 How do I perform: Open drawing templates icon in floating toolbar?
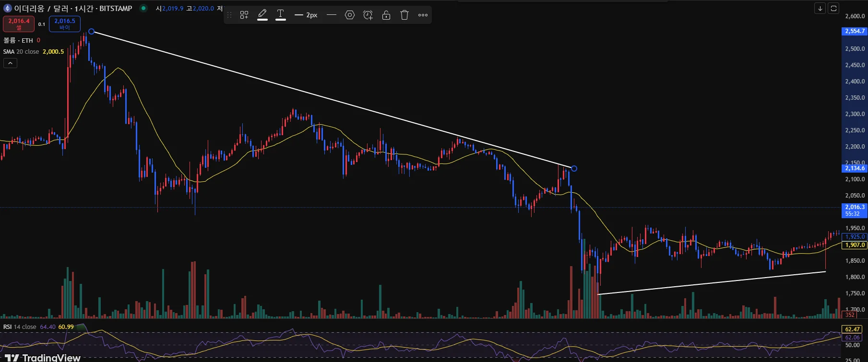[x=244, y=15]
